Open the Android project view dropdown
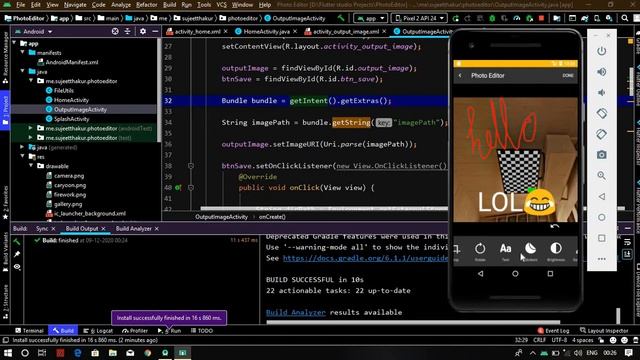The height and width of the screenshot is (360, 640). [33, 31]
